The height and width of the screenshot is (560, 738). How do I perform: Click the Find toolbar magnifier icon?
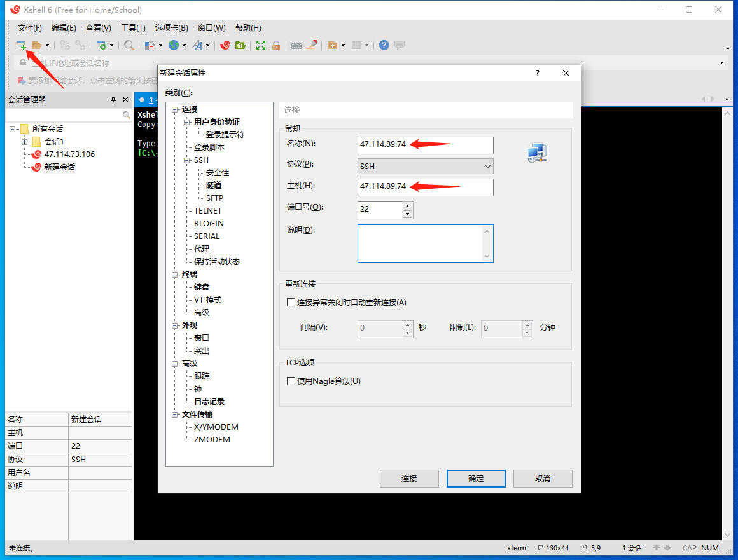[129, 45]
